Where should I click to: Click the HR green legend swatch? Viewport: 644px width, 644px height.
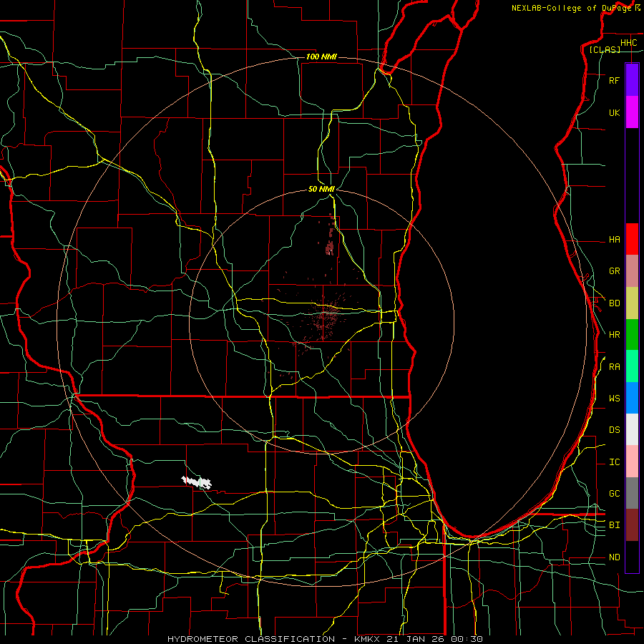point(632,335)
